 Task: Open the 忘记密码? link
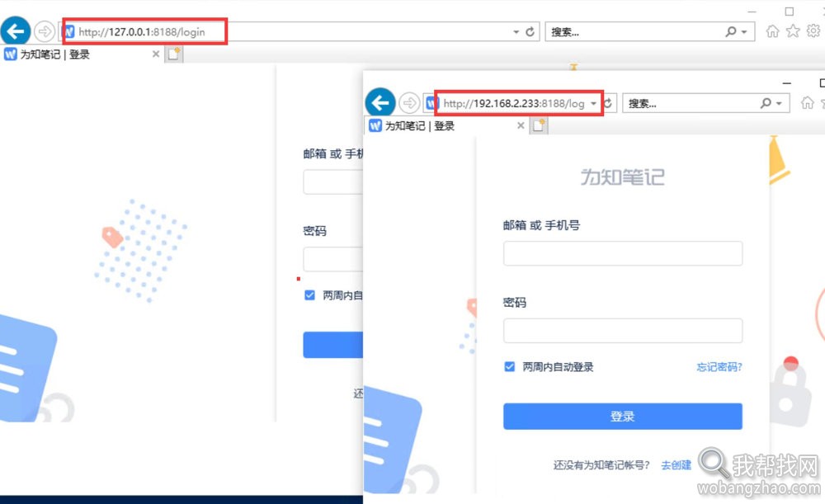719,367
